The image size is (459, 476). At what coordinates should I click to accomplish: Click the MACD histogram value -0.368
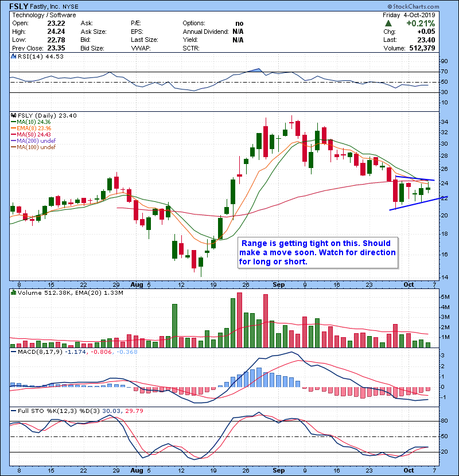127,352
